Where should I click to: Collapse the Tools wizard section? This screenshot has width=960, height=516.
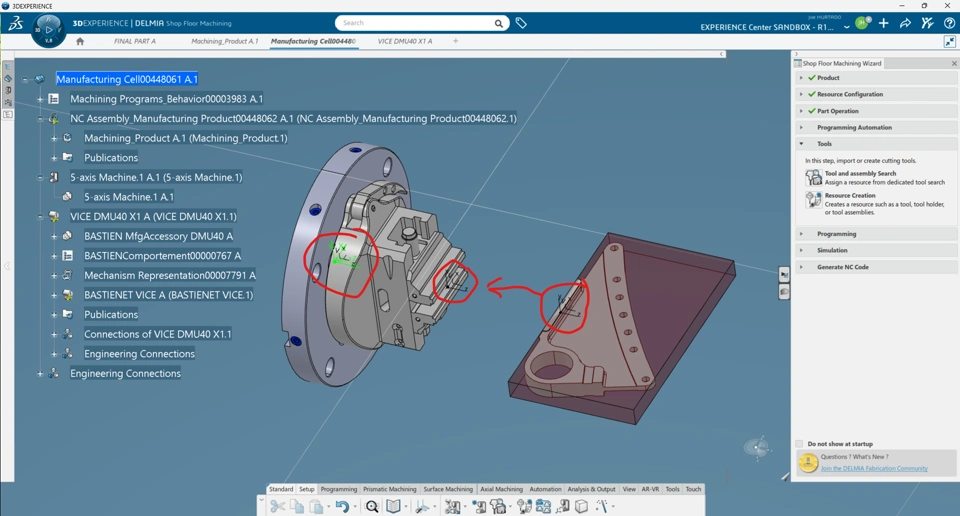[x=801, y=144]
